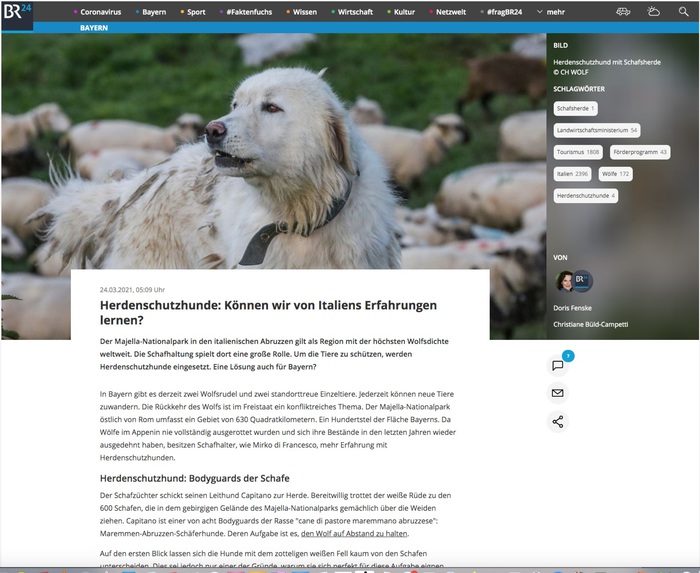Click the BAYERN category label
The height and width of the screenshot is (573, 700).
[94, 28]
